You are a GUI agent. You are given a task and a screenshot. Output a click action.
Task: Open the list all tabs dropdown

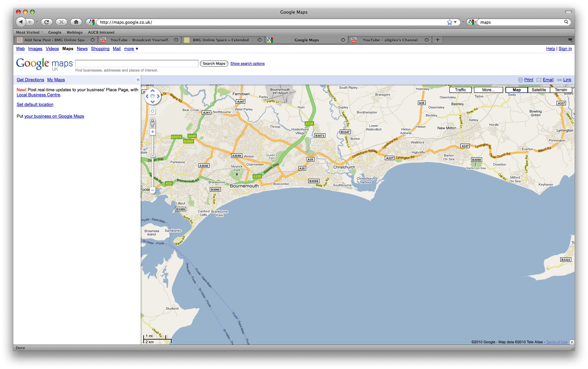570,40
